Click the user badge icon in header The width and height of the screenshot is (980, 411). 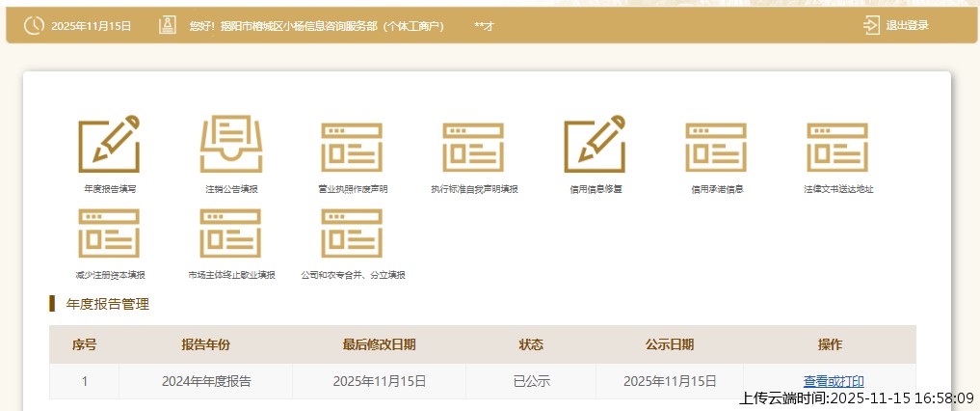(168, 26)
